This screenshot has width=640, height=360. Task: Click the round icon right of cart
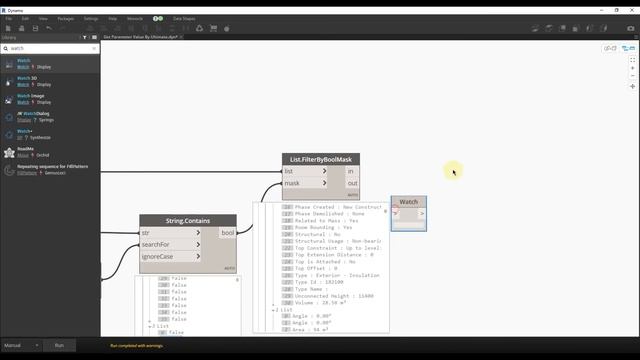coord(227,29)
